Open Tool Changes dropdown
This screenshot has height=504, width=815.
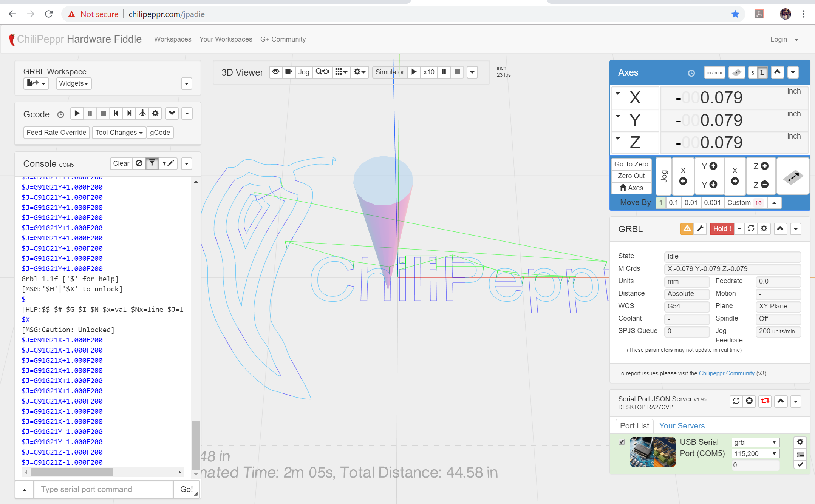[119, 133]
